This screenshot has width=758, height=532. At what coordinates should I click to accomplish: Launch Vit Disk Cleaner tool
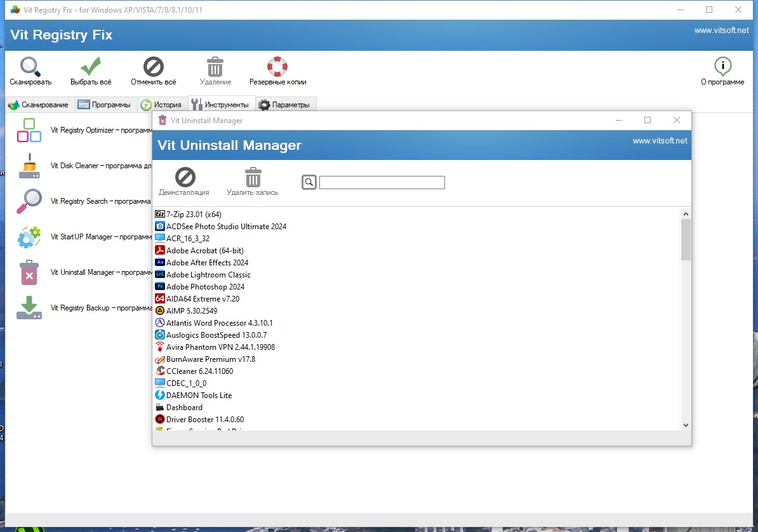(29, 166)
